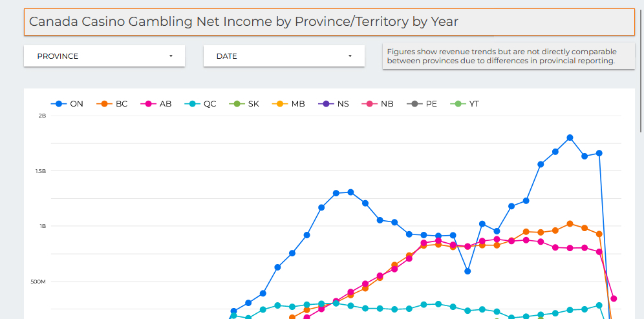
Task: Toggle AB series in chart legend
Action: tap(156, 104)
